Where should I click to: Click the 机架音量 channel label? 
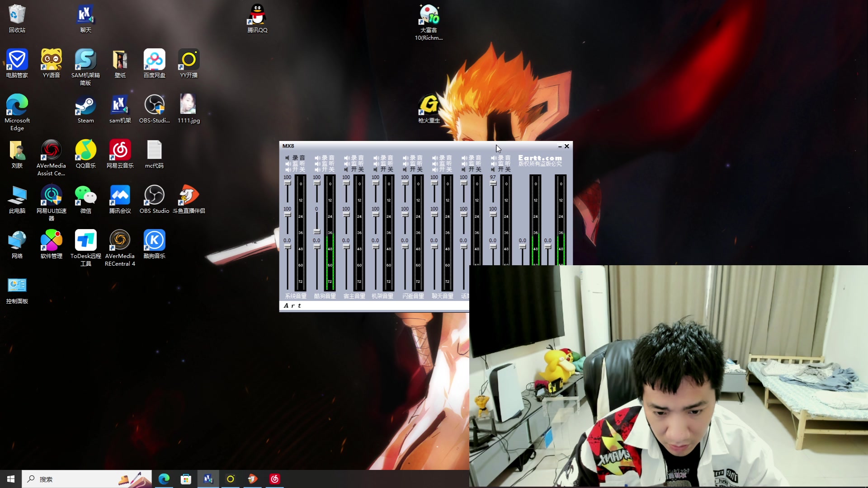(x=382, y=296)
